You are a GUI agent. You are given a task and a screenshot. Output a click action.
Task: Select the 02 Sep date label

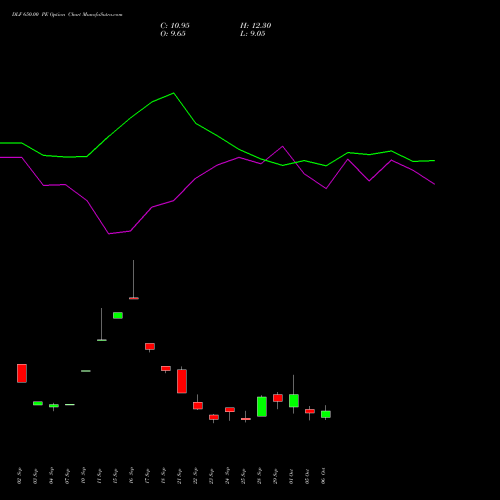click(19, 476)
